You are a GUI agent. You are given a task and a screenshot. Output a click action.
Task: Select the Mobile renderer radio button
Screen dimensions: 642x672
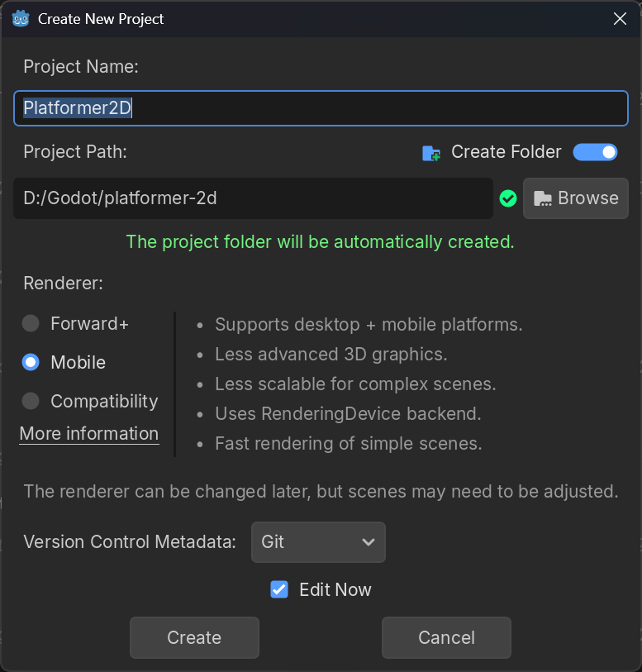31,362
